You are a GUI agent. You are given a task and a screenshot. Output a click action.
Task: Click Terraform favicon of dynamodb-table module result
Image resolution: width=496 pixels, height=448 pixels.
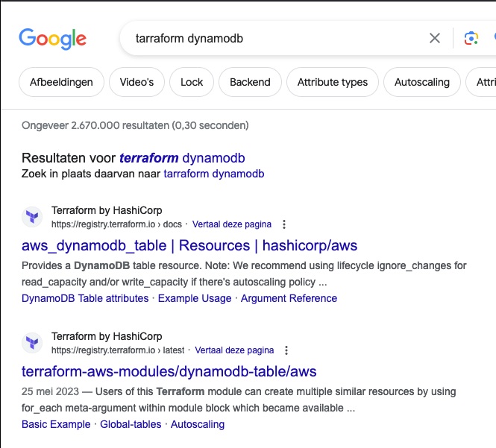pyautogui.click(x=32, y=343)
